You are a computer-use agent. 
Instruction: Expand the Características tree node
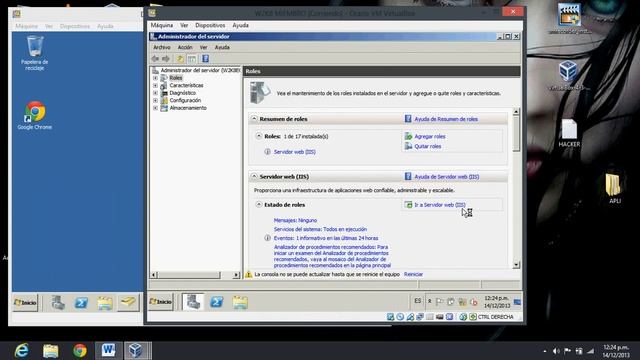pos(155,85)
